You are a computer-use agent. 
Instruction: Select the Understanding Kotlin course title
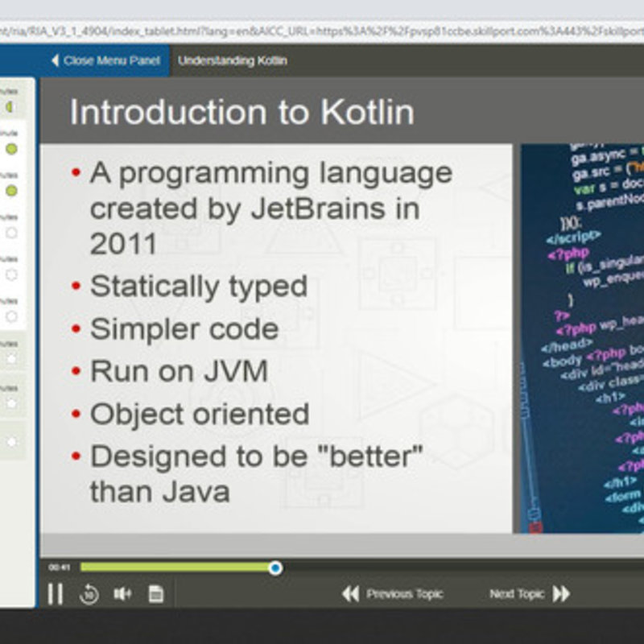[x=233, y=60]
